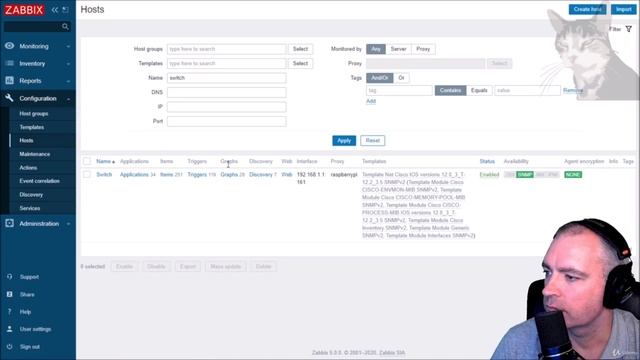Screen dimensions: 640x360
Task: Choose Or tag evaluation
Action: coord(401,78)
